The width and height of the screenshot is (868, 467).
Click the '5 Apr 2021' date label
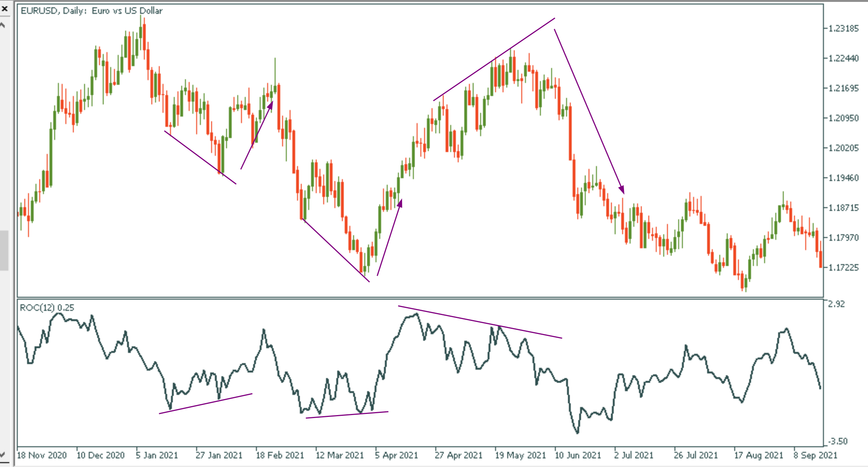pos(396,455)
